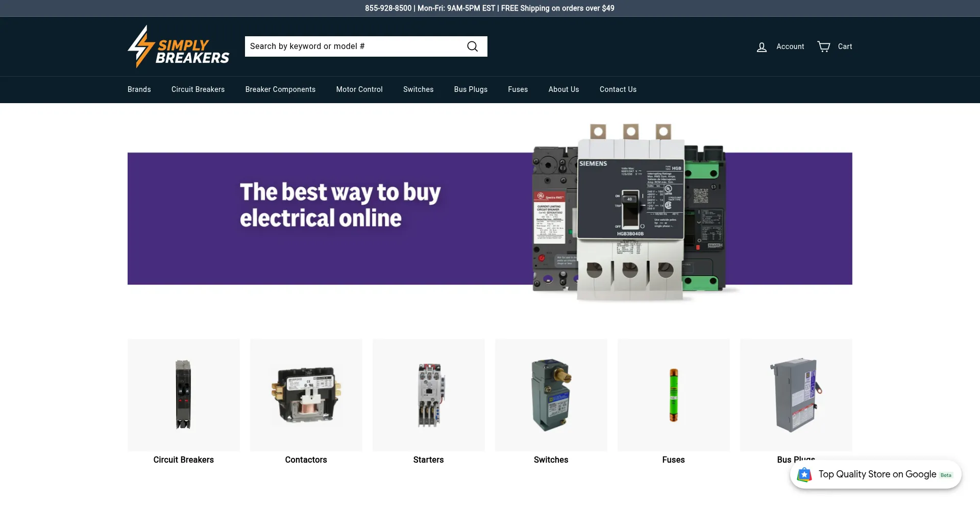Screen dimensions: 980x507
Task: Choose the green Fuses category image
Action: pos(674,395)
